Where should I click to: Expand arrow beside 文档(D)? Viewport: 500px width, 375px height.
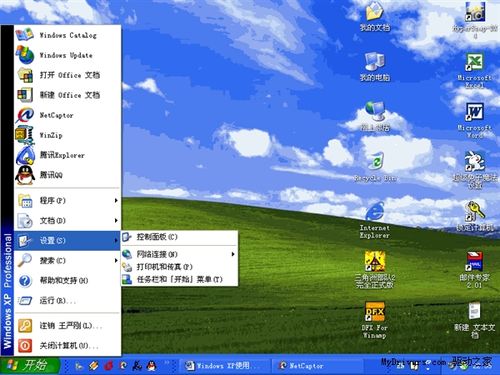(116, 220)
